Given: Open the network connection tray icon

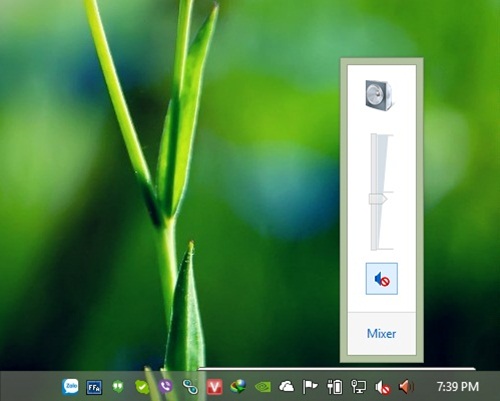Looking at the screenshot, I should 359,387.
